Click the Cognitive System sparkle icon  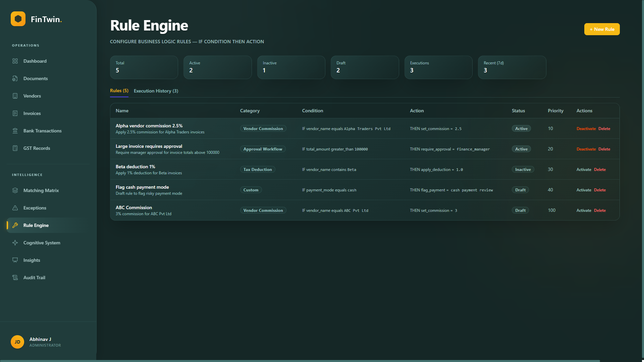pos(15,243)
